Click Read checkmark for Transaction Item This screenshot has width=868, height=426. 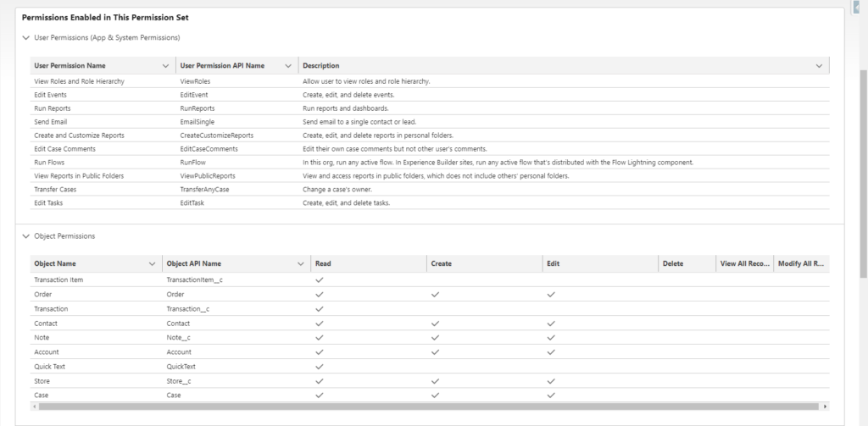pos(319,280)
